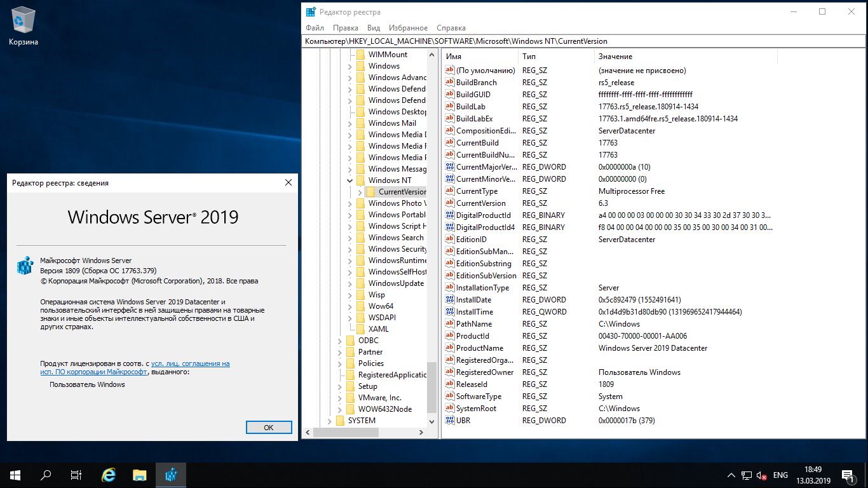Image resolution: width=868 pixels, height=488 pixels.
Task: Open the Recycle Bin desktop icon
Action: (x=24, y=27)
